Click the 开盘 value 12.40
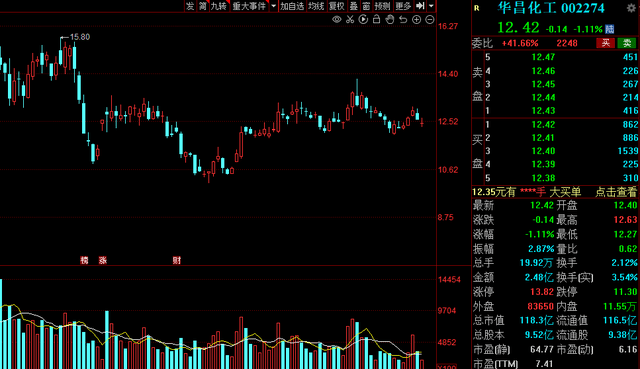 625,205
